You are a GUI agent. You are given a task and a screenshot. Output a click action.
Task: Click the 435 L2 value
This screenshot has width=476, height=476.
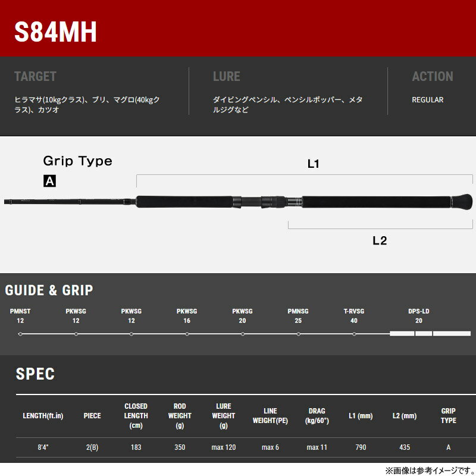[405, 447]
